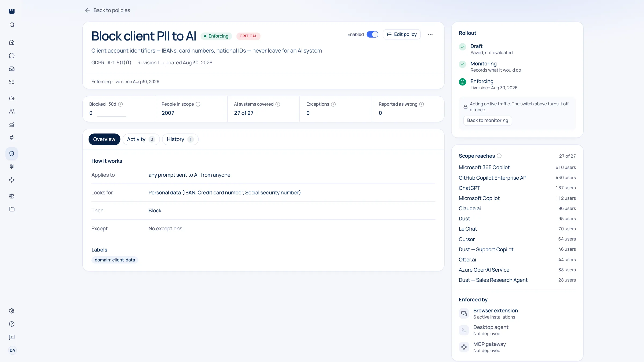This screenshot has width=644, height=362.
Task: Open Microsoft 365 Copilot in scope list
Action: [517, 167]
